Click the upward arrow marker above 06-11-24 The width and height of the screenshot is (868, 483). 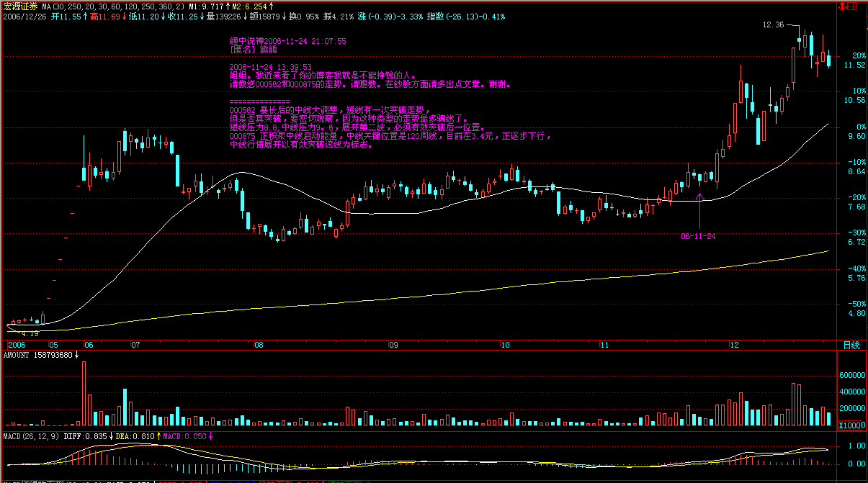[699, 196]
